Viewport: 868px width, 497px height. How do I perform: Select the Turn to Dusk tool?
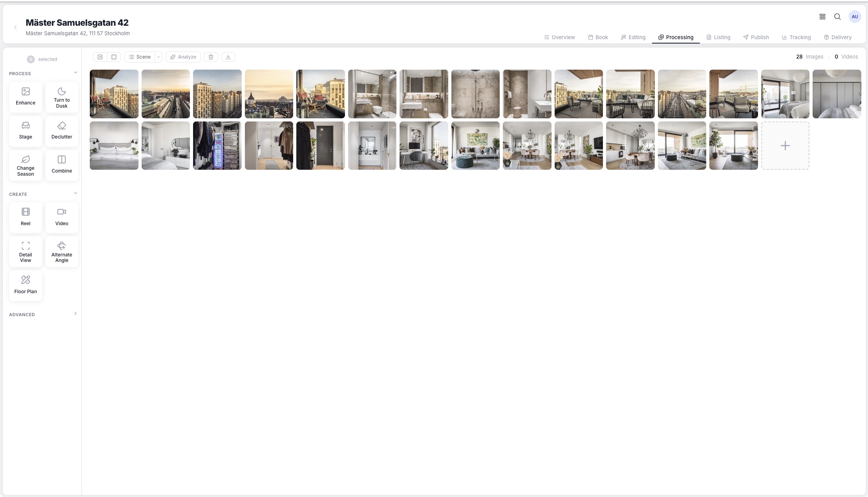click(x=62, y=97)
